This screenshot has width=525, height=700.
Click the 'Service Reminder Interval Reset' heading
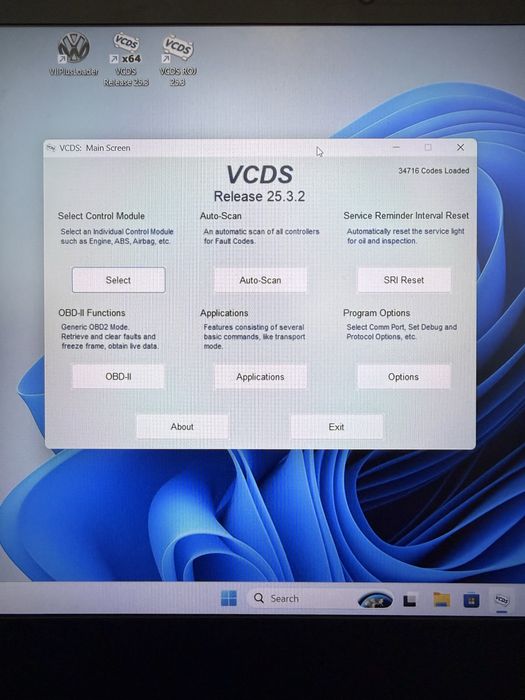tap(406, 215)
